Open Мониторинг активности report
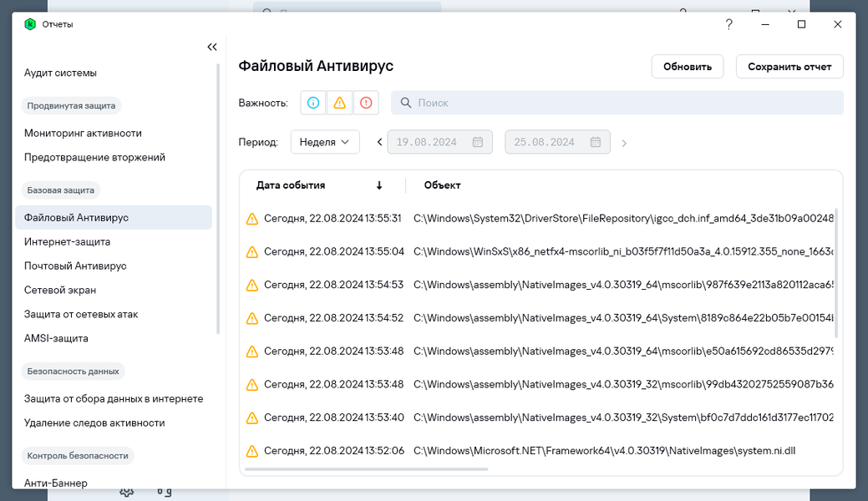This screenshot has height=501, width=868. [83, 134]
